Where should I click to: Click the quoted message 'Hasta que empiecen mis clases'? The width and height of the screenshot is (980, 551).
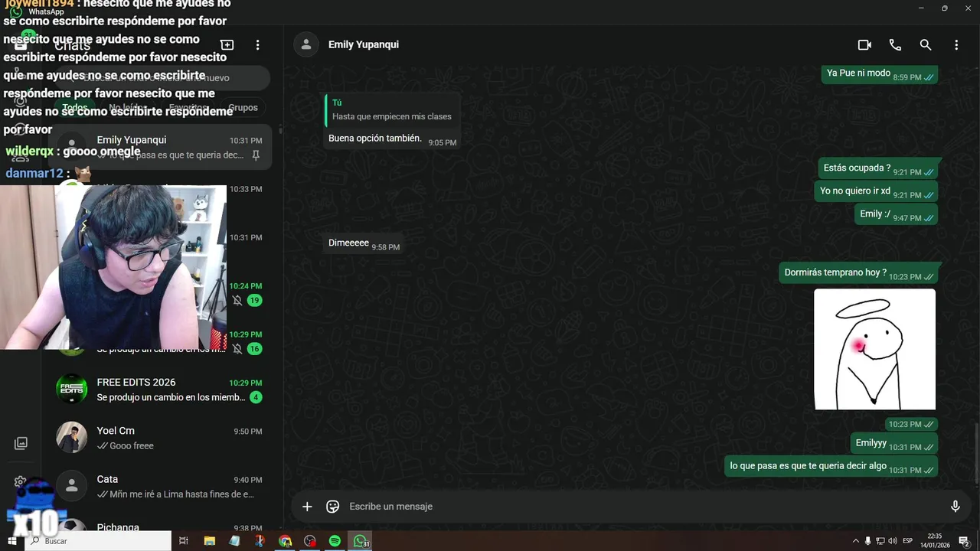(x=392, y=109)
